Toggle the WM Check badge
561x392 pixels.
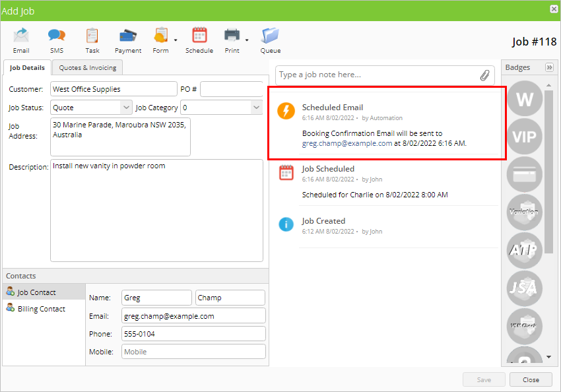pos(525,326)
